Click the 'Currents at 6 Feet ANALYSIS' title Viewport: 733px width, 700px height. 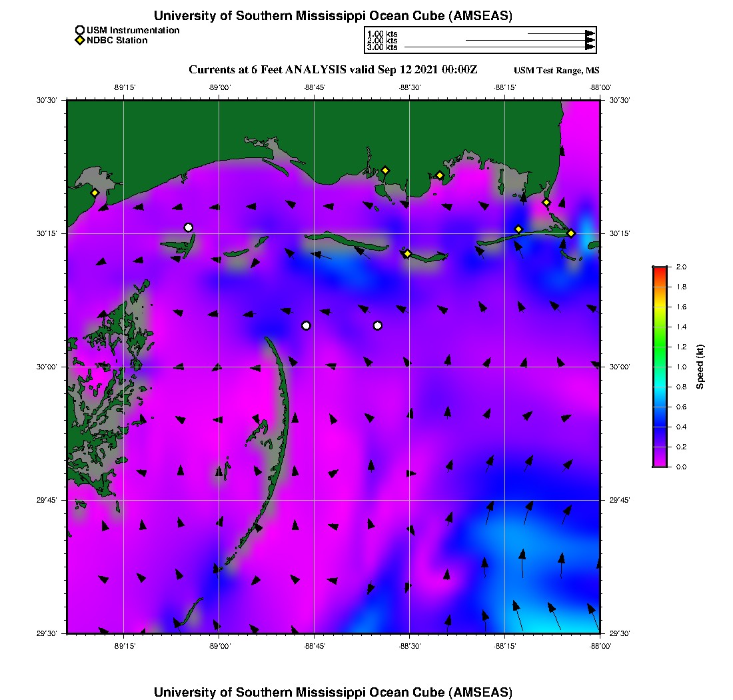(333, 70)
